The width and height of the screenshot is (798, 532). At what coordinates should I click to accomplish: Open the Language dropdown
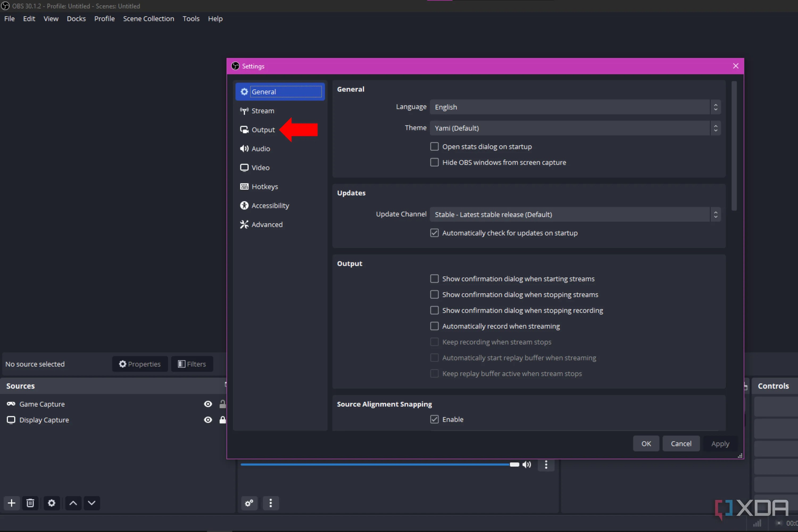[x=575, y=107]
